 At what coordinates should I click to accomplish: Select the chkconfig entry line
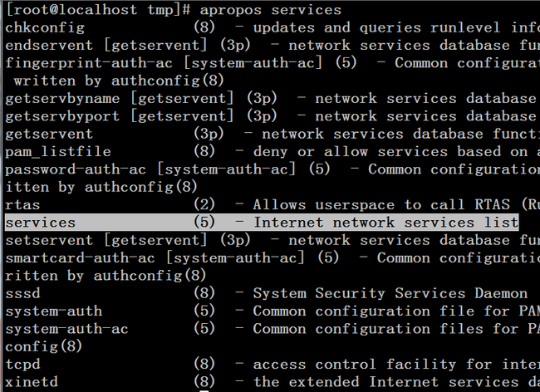point(272,27)
